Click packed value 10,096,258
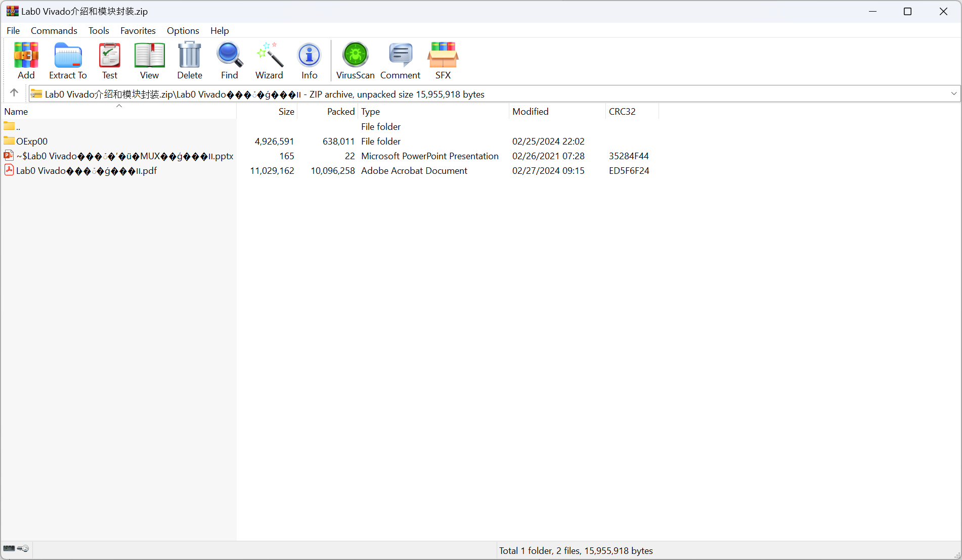 333,171
